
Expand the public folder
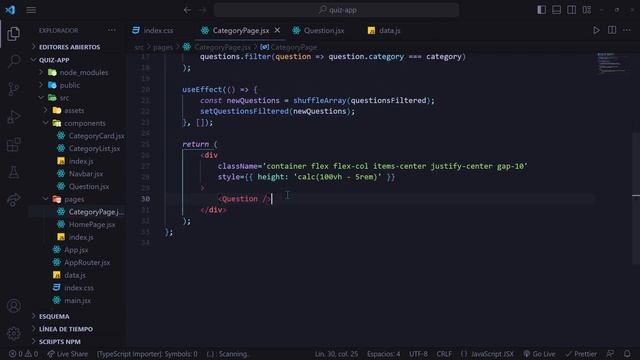tap(69, 85)
